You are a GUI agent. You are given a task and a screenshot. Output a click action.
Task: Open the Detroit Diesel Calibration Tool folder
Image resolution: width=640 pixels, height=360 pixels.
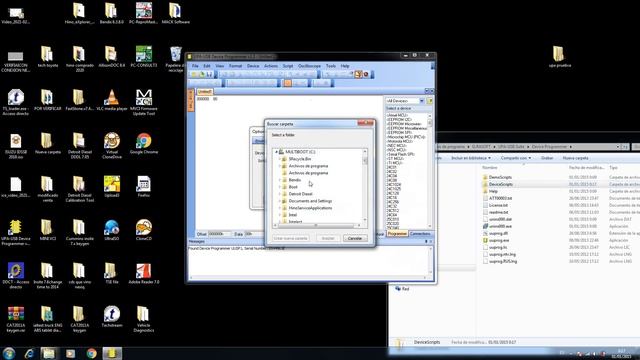tap(80, 189)
